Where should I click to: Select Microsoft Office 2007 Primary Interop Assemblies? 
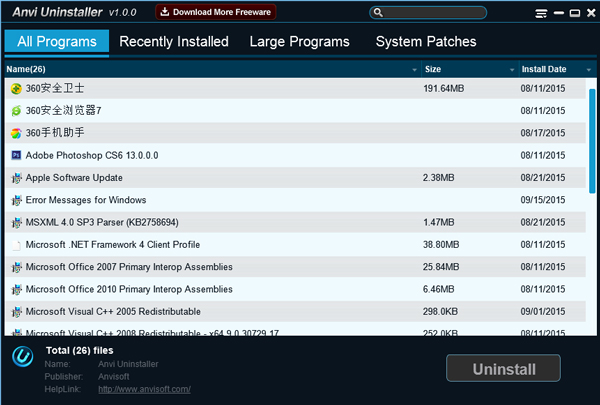point(129,267)
